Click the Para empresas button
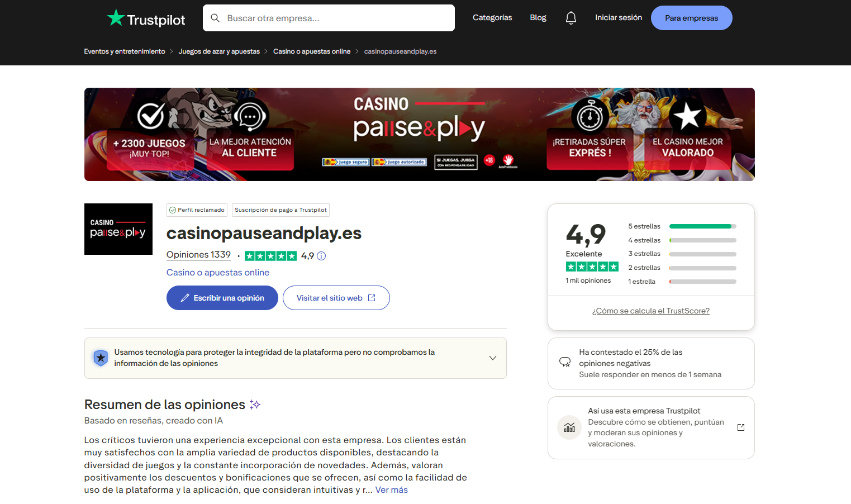Image resolution: width=851 pixels, height=504 pixels. pyautogui.click(x=691, y=17)
